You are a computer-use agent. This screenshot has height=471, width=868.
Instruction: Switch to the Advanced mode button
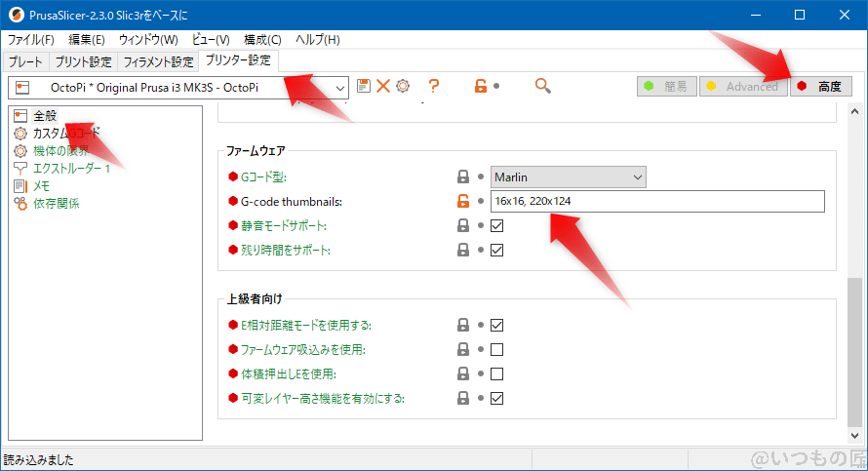click(x=742, y=87)
